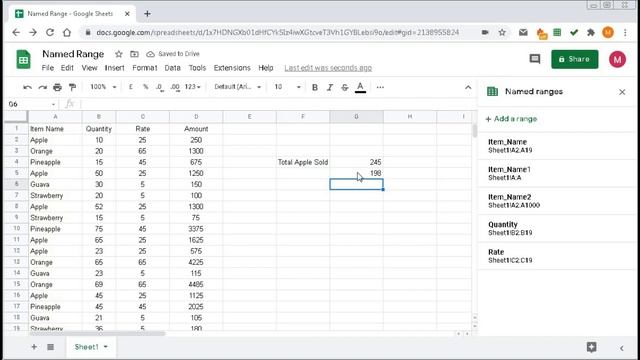Open the Google account avatar M

[x=617, y=60]
